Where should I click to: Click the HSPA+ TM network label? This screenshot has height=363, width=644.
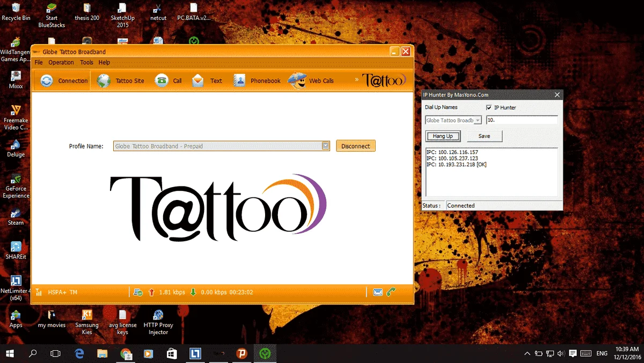pyautogui.click(x=63, y=292)
